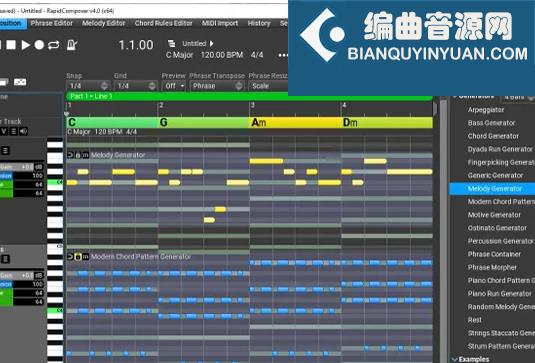Screen dimensions: 535x363
Task: Change the 4/4 time signature in transport
Action: coord(257,55)
